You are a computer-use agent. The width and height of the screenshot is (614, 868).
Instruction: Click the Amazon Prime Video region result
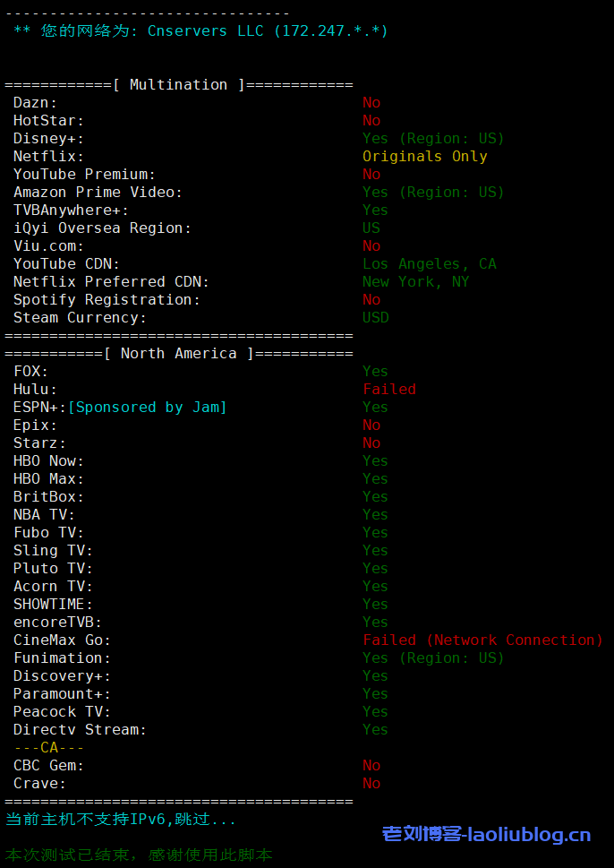click(x=433, y=193)
